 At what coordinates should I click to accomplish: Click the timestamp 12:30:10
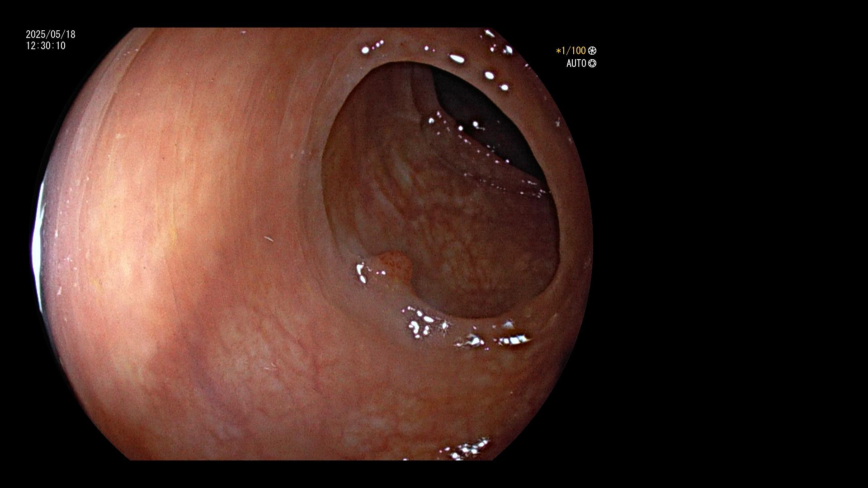(46, 46)
